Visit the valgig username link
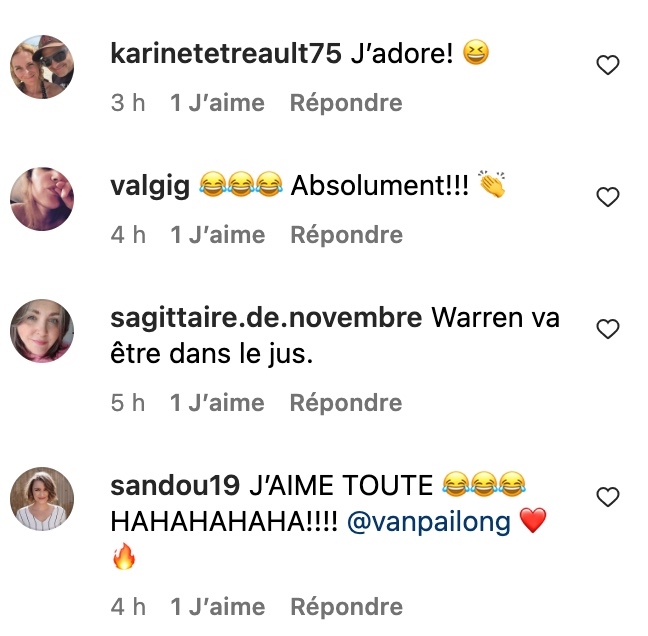This screenshot has width=648, height=636. pos(150,186)
